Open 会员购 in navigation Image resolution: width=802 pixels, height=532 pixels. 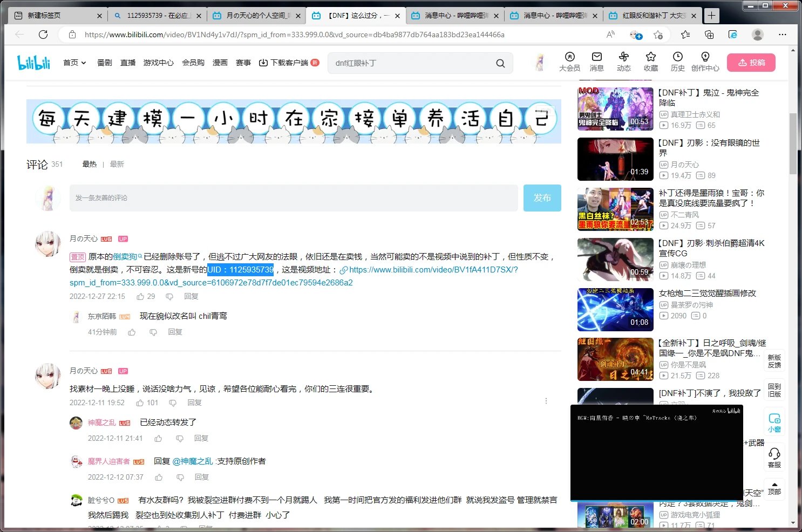click(x=193, y=63)
